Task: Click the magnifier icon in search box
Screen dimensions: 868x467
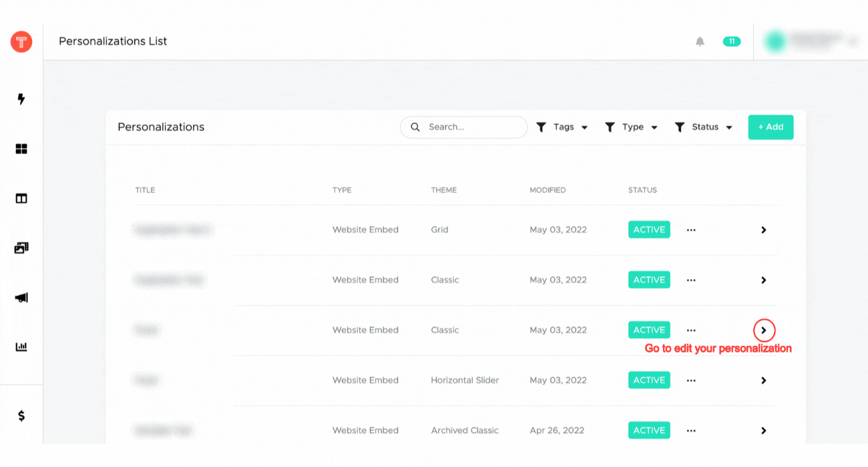Action: [x=415, y=127]
